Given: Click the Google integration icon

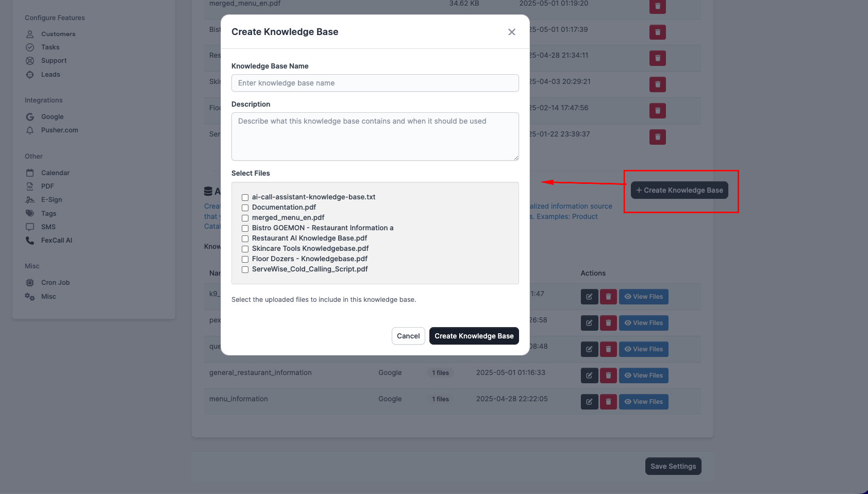Looking at the screenshot, I should coord(30,117).
